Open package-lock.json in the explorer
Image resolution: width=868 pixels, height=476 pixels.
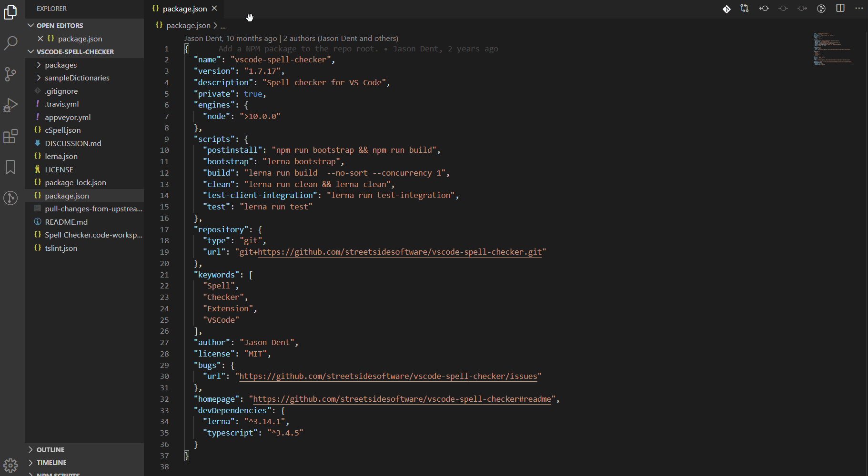tap(84, 182)
